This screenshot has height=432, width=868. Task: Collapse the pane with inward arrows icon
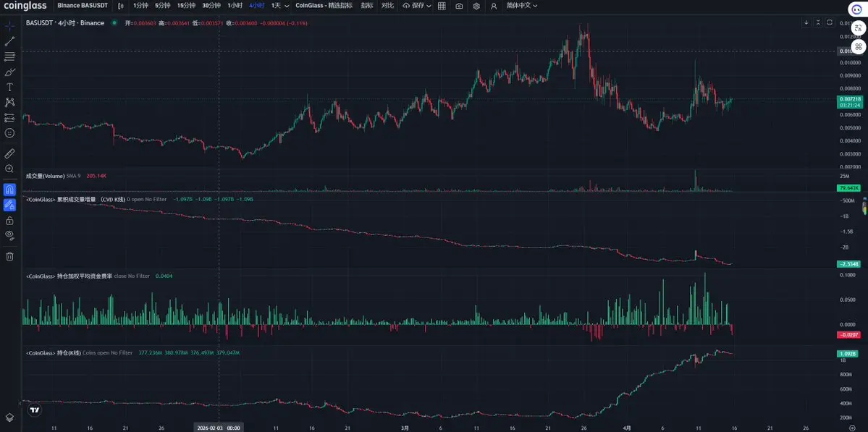point(818,22)
